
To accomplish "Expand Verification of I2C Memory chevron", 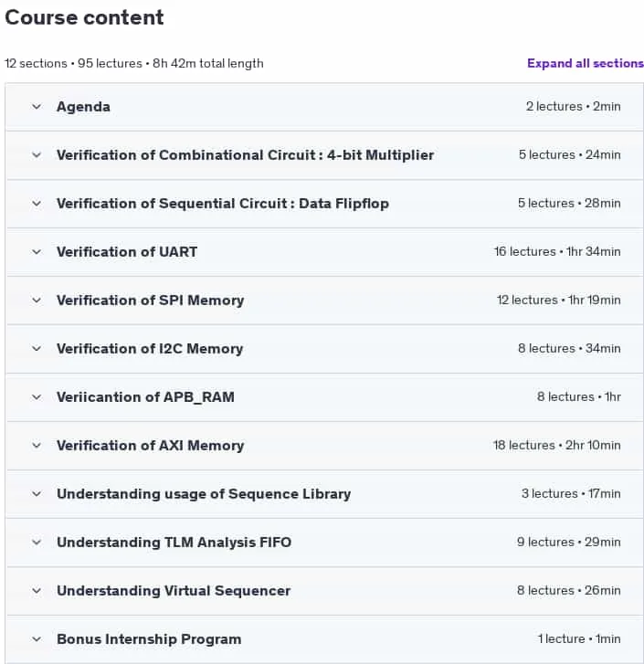I will coord(37,349).
